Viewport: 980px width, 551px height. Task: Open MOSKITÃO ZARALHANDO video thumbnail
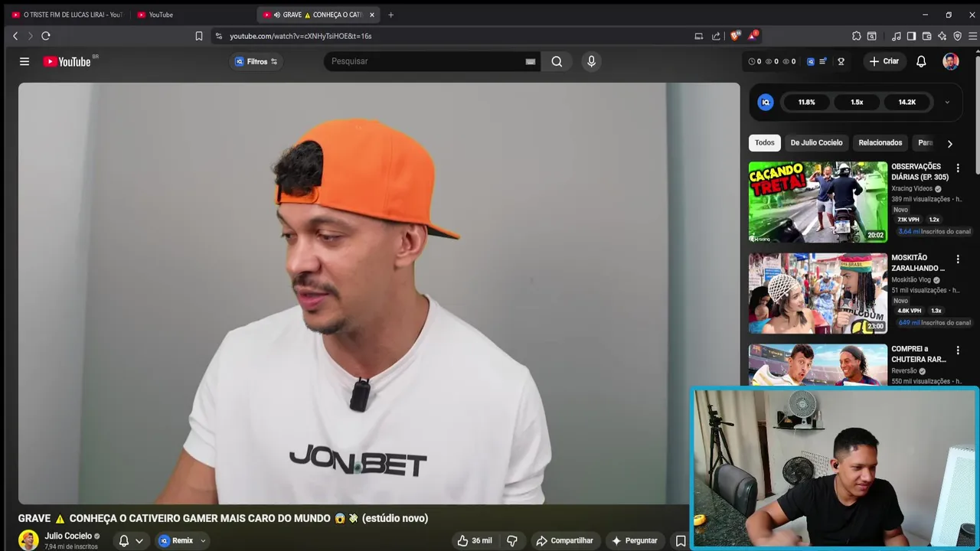tap(818, 293)
